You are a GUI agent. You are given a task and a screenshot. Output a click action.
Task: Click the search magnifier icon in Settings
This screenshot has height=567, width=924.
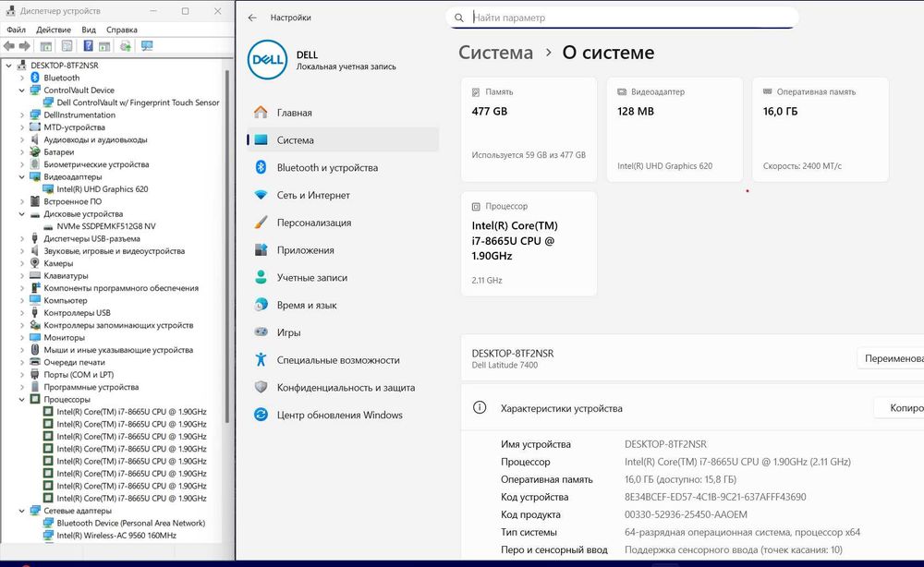click(x=459, y=18)
